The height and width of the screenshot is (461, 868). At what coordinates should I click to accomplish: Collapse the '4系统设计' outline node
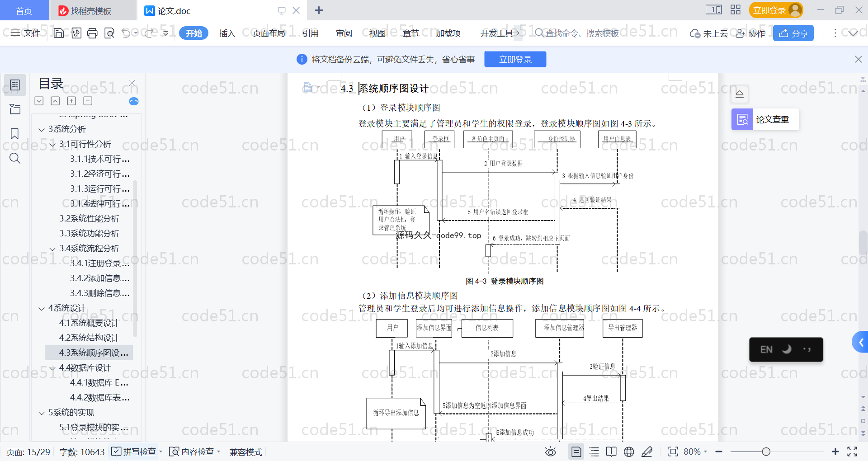(x=42, y=309)
